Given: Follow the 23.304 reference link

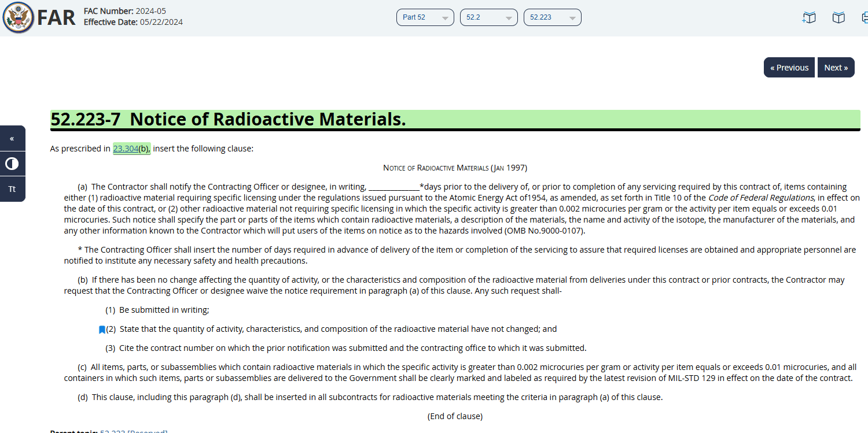Looking at the screenshot, I should click(126, 149).
